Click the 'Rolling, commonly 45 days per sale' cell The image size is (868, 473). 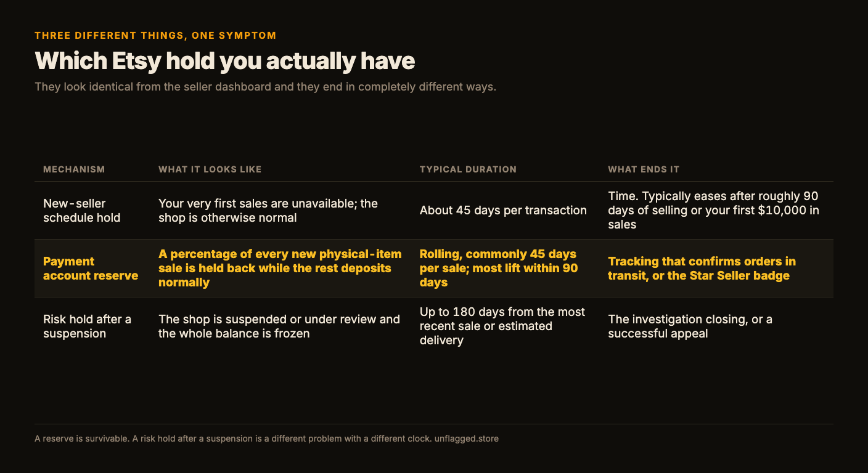[x=499, y=269]
